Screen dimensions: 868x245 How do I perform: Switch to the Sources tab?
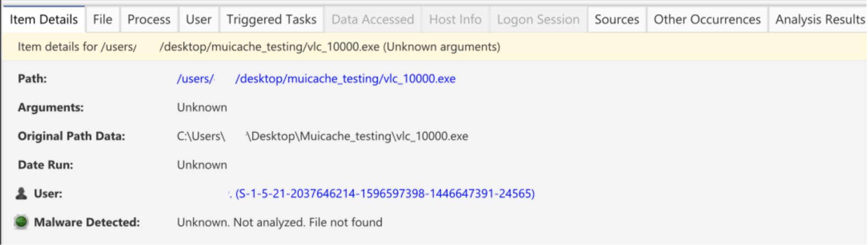[x=617, y=19]
